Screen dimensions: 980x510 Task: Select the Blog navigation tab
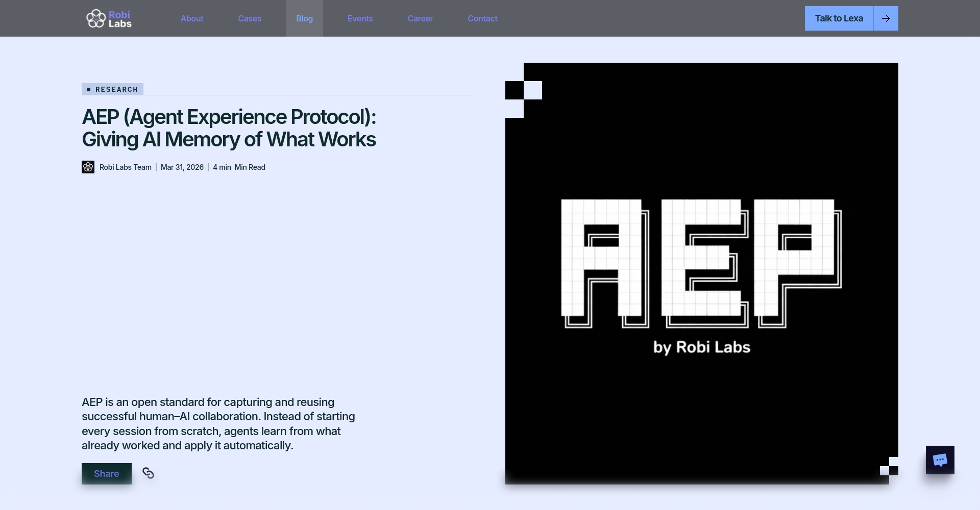pos(304,18)
